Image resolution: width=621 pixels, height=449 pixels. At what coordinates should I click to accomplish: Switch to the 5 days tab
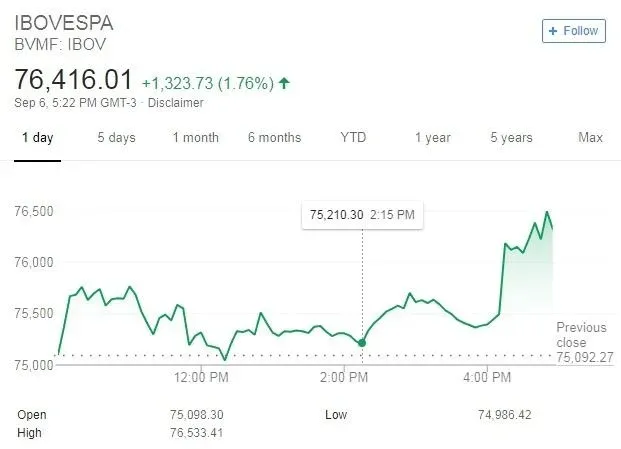pyautogui.click(x=116, y=138)
